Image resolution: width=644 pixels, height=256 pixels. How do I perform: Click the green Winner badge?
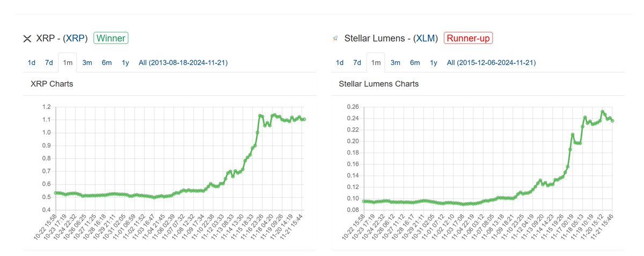pos(111,39)
